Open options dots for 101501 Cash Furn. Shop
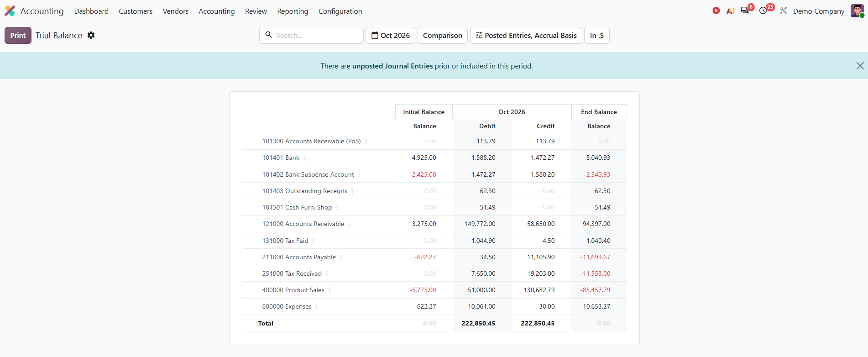Screen dimensions: 868x357 click(x=337, y=208)
